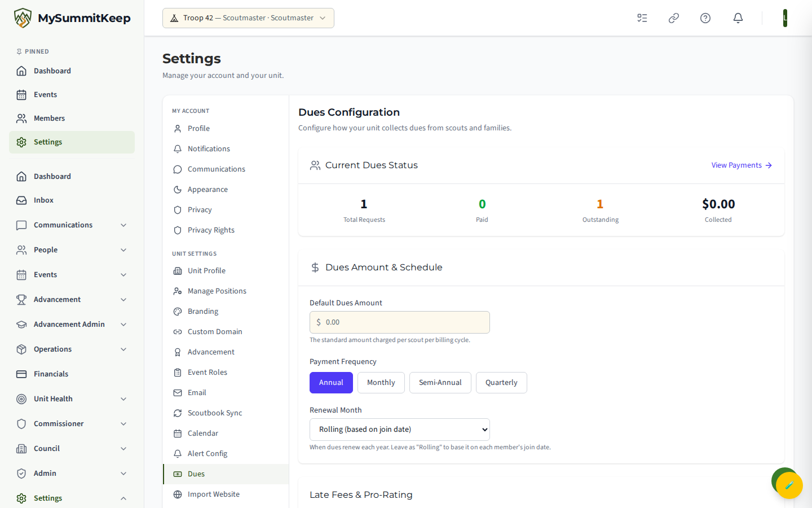Open the Manage Positions settings tab
The height and width of the screenshot is (508, 812).
(x=226, y=291)
